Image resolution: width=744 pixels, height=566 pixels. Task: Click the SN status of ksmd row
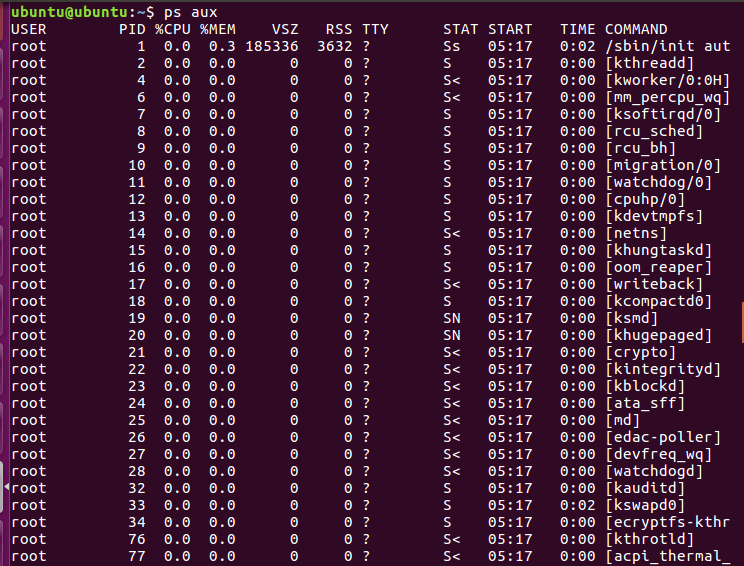pyautogui.click(x=452, y=318)
